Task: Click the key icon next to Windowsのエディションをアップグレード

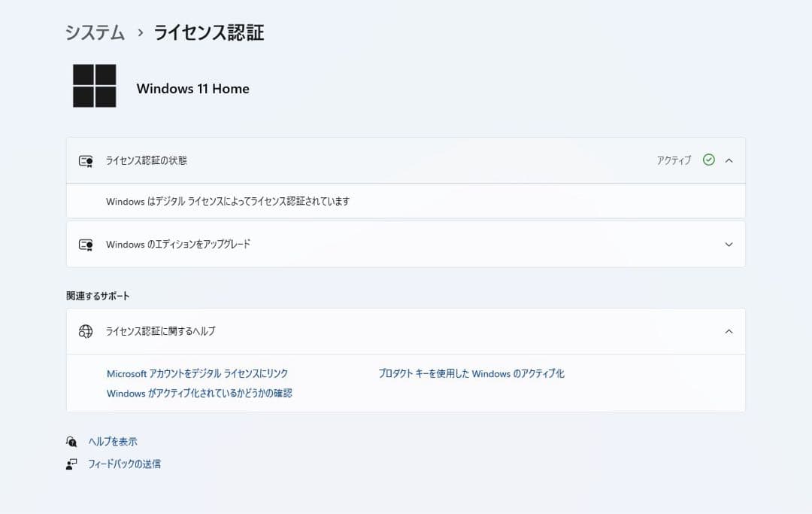Action: pyautogui.click(x=86, y=244)
